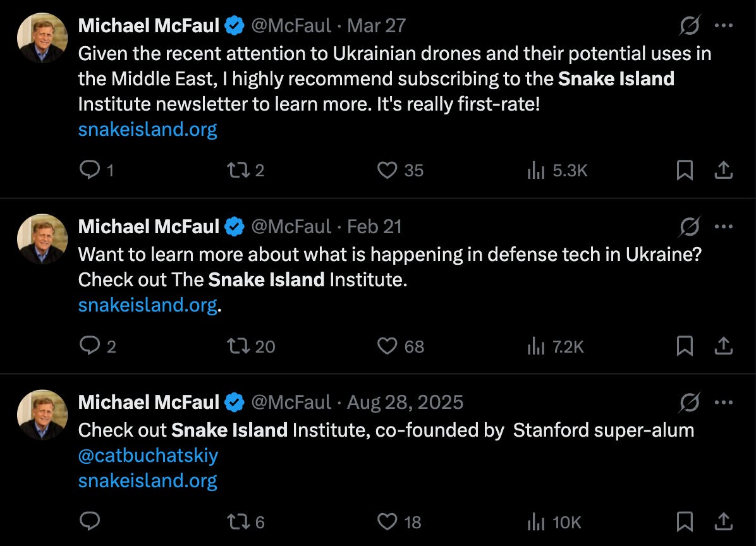Open Grok icon on the Mar 27 tweet
The height and width of the screenshot is (546, 756).
click(x=690, y=26)
